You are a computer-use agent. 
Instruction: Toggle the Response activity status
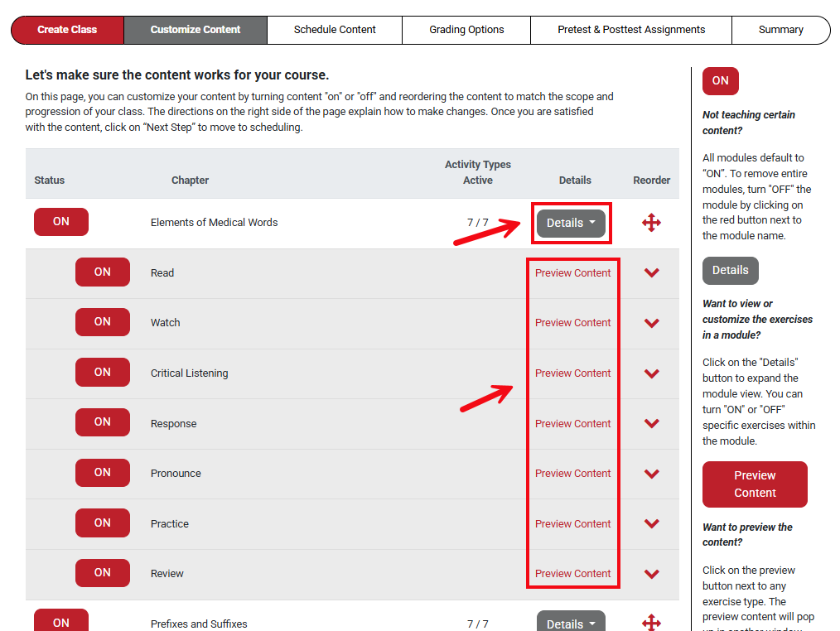[x=102, y=422]
